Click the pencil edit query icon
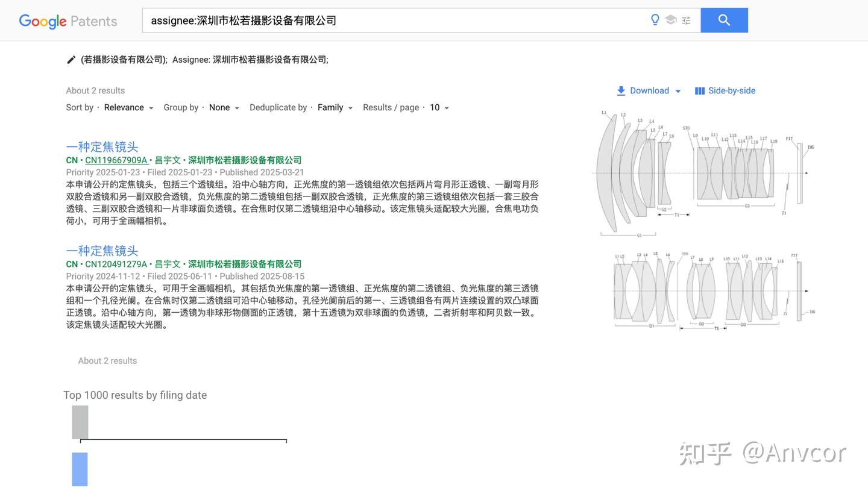Image resolution: width=868 pixels, height=488 pixels. (71, 60)
